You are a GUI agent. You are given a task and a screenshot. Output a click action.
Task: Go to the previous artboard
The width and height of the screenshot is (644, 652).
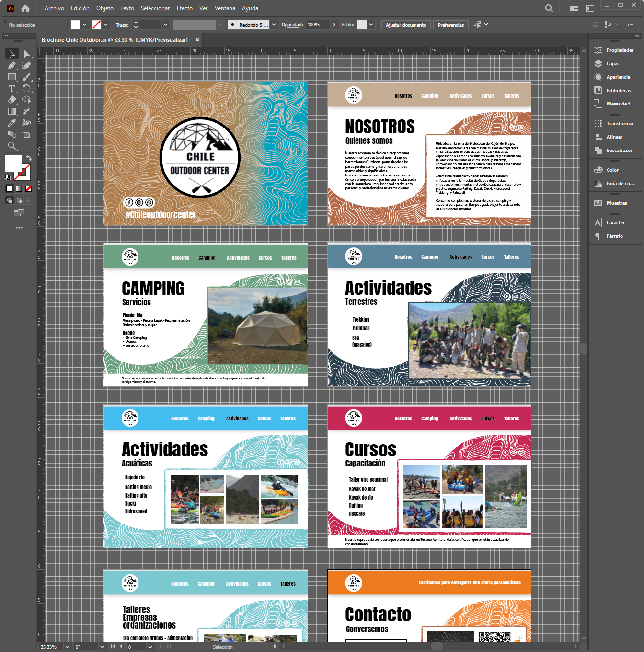pyautogui.click(x=121, y=647)
